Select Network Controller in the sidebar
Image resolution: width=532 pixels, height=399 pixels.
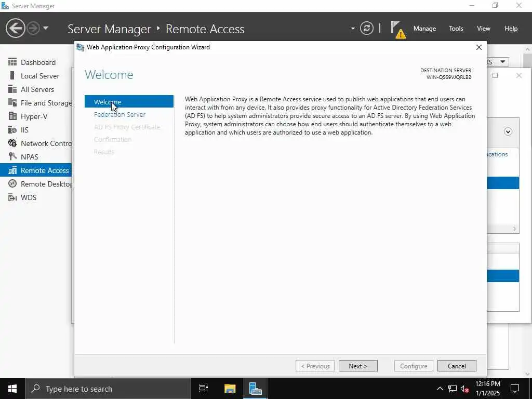pyautogui.click(x=36, y=143)
